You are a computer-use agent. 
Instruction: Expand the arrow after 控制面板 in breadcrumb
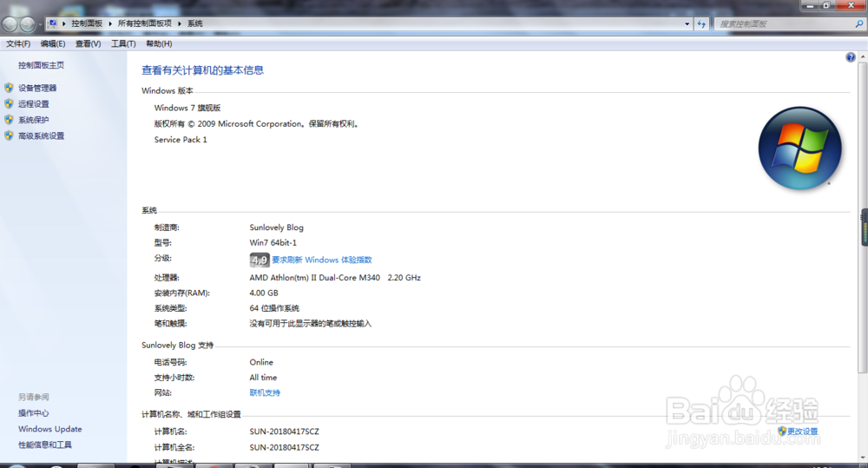(109, 23)
